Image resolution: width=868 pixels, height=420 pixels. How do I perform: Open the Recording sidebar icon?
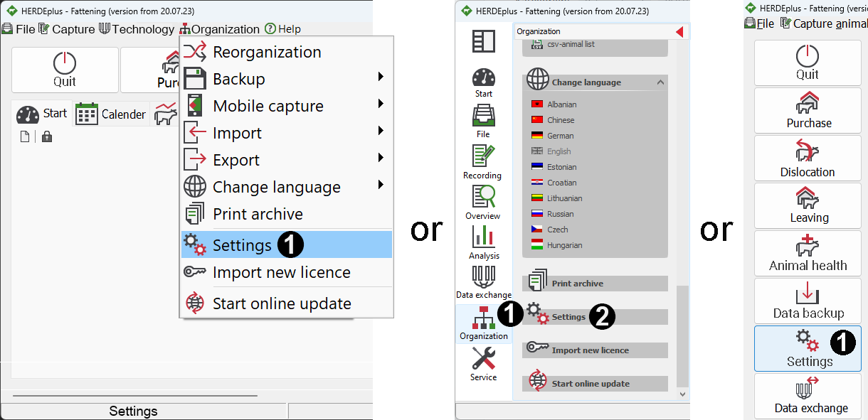coord(482,161)
